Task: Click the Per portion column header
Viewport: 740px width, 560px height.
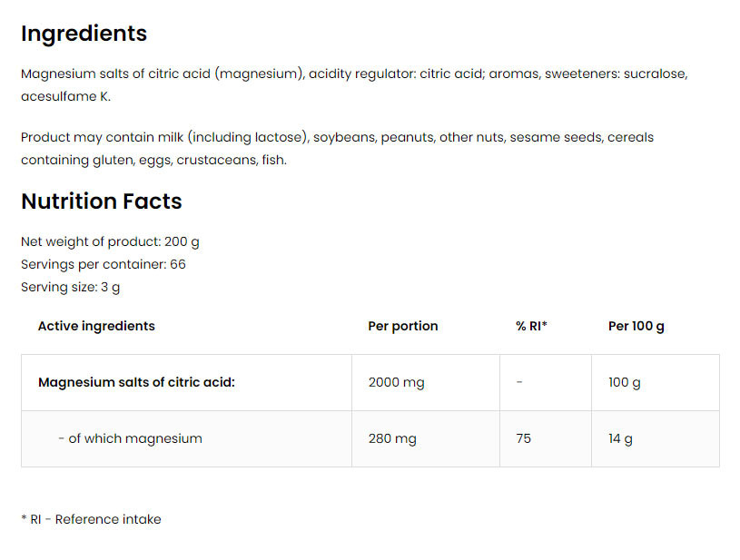Action: click(x=402, y=326)
